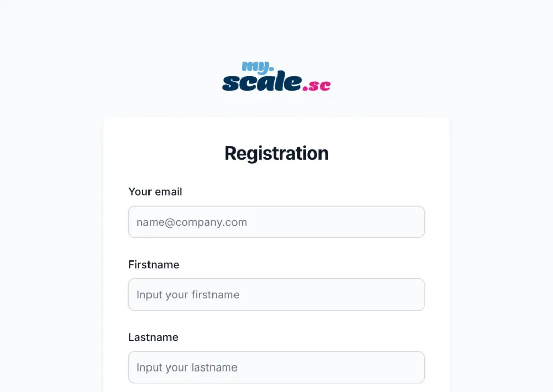Click the "Input your lastname" placeholder

187,367
